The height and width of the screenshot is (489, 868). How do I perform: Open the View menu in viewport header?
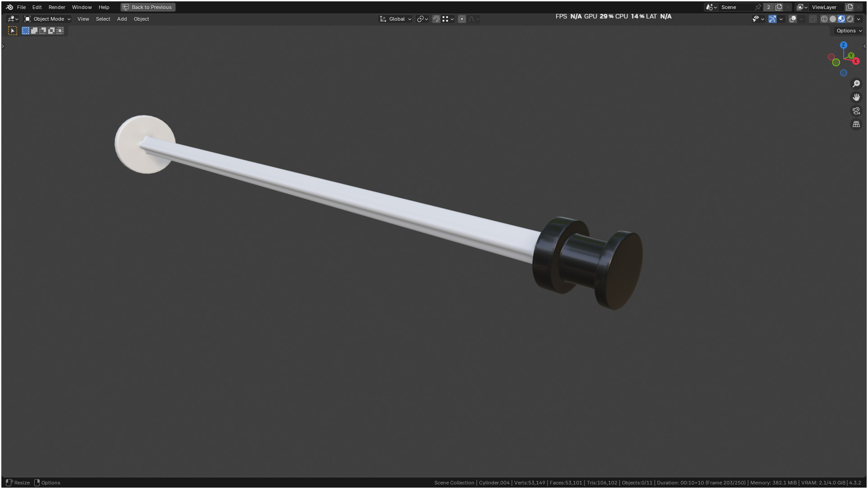pos(83,19)
